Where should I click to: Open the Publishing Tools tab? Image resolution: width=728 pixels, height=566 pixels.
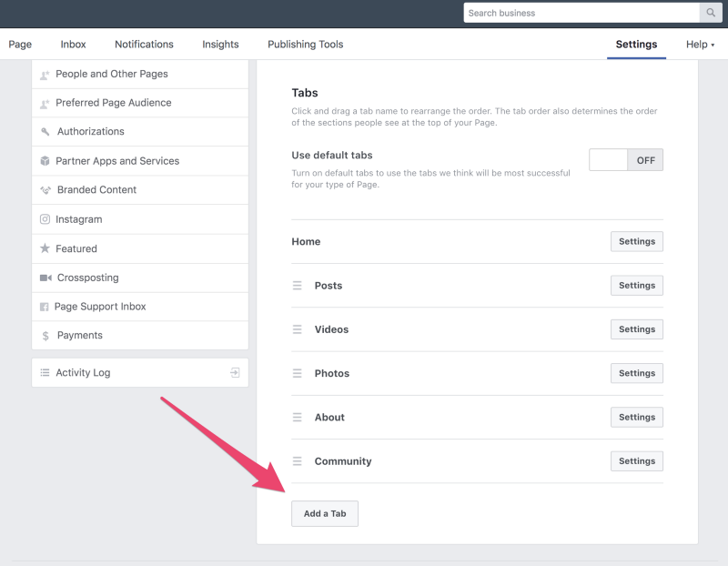305,45
